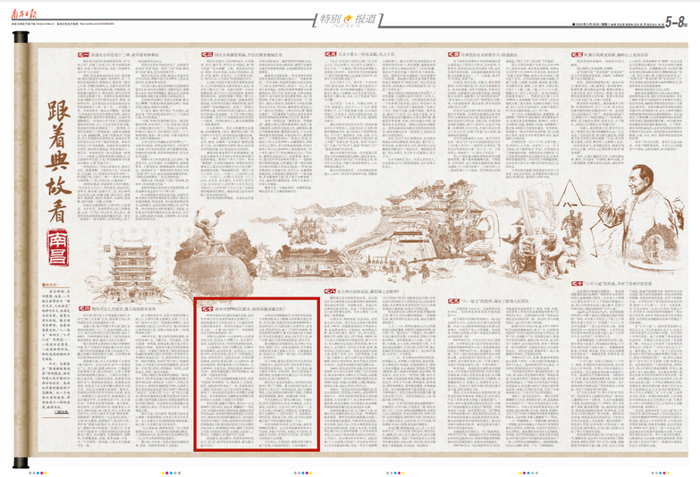Click the 南方日报 masthead logo

tap(24, 14)
